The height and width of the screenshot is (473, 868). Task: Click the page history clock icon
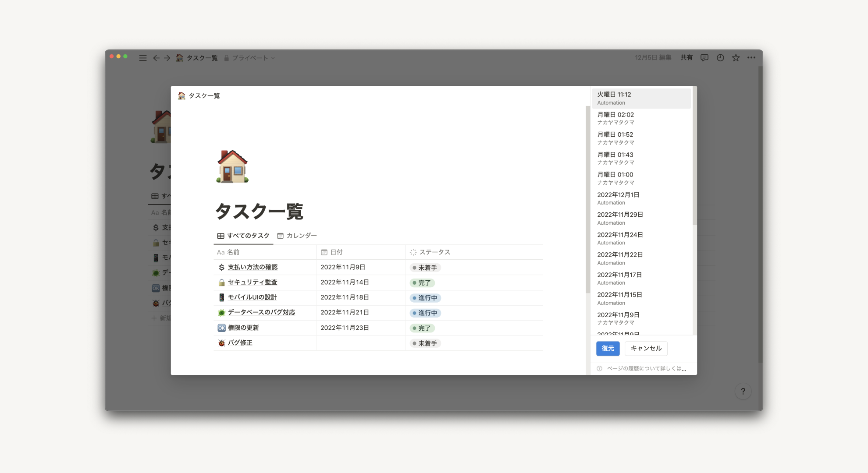click(720, 58)
